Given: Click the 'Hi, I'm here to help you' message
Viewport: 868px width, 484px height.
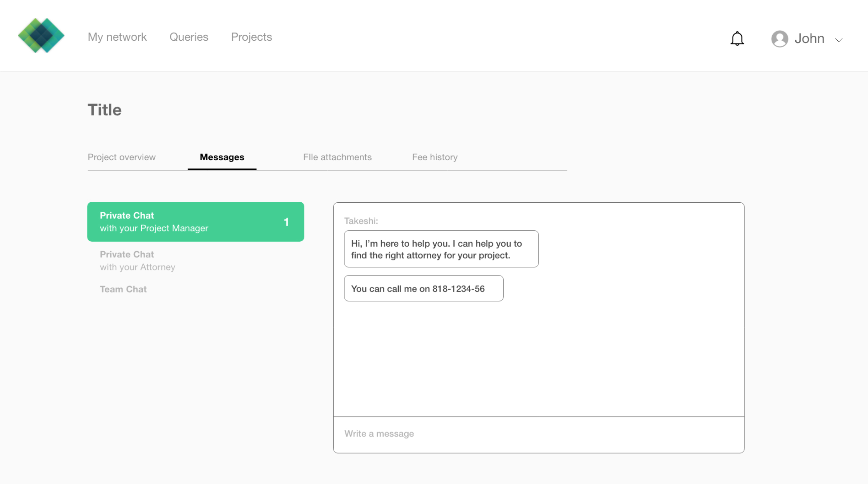Looking at the screenshot, I should click(441, 249).
